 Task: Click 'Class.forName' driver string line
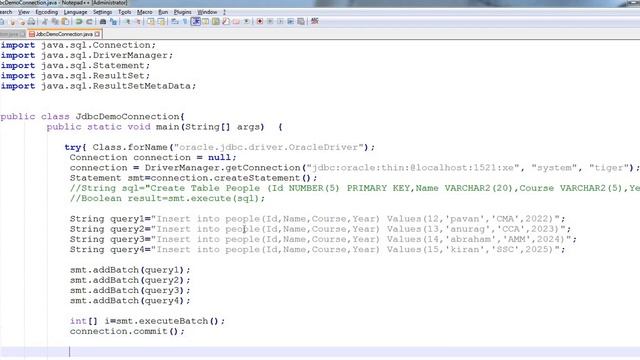[220, 147]
